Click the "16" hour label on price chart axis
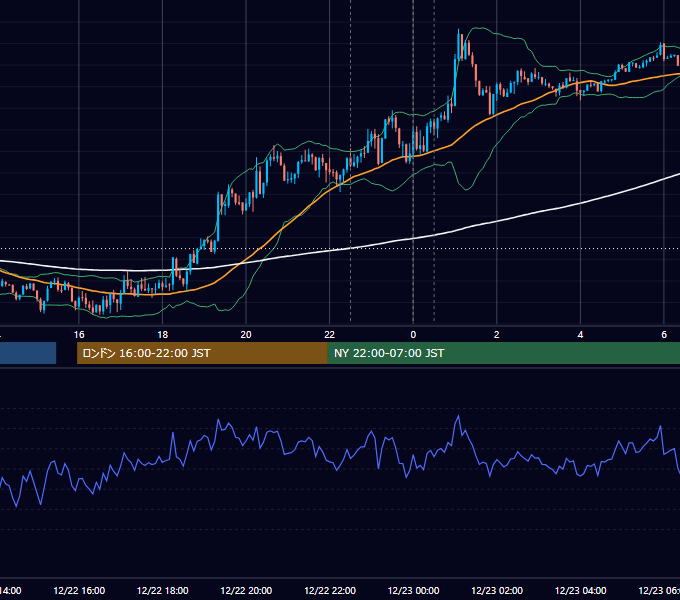 [79, 335]
